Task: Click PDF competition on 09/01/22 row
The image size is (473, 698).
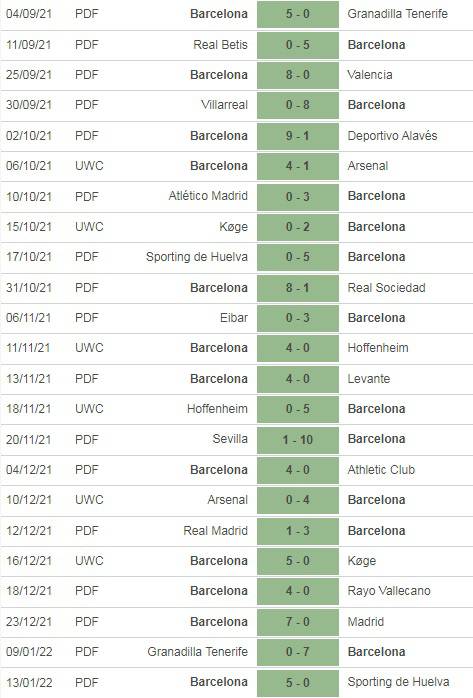Action: (x=86, y=652)
